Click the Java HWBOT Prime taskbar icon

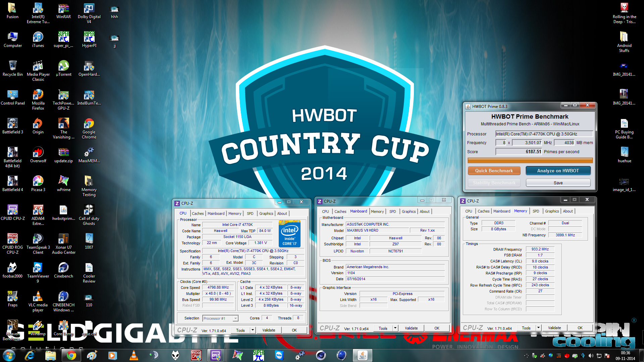click(362, 355)
